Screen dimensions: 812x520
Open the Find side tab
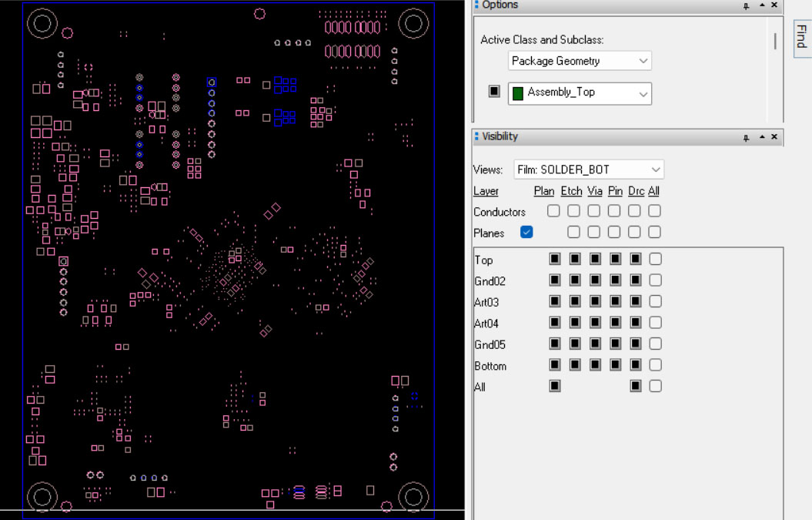click(801, 36)
